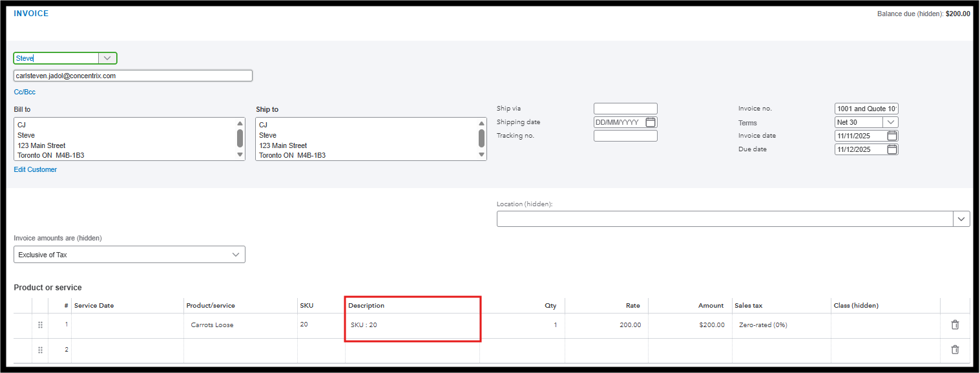980x373 pixels.
Task: Click the Cc/Bcc link
Action: pos(25,92)
